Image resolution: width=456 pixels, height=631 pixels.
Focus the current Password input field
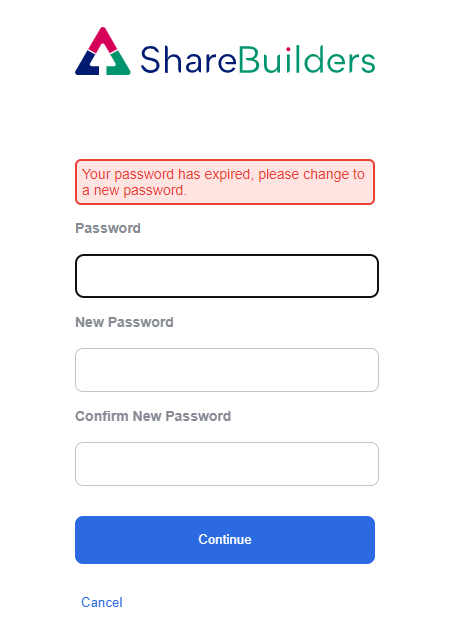coord(227,276)
